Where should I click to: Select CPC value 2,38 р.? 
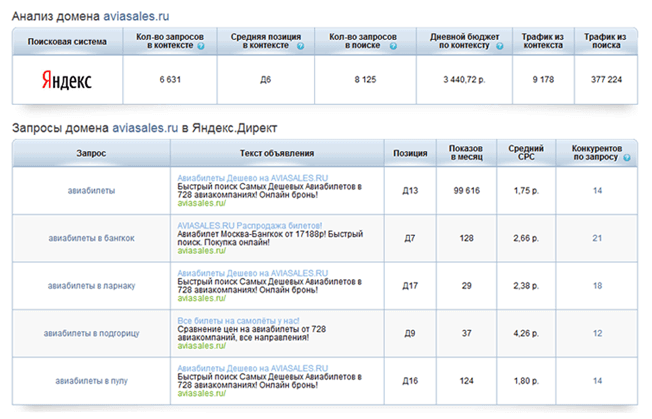(x=526, y=286)
